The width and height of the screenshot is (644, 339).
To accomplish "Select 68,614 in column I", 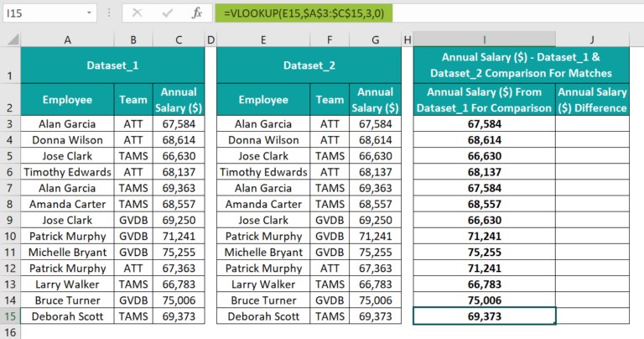I will pos(484,139).
